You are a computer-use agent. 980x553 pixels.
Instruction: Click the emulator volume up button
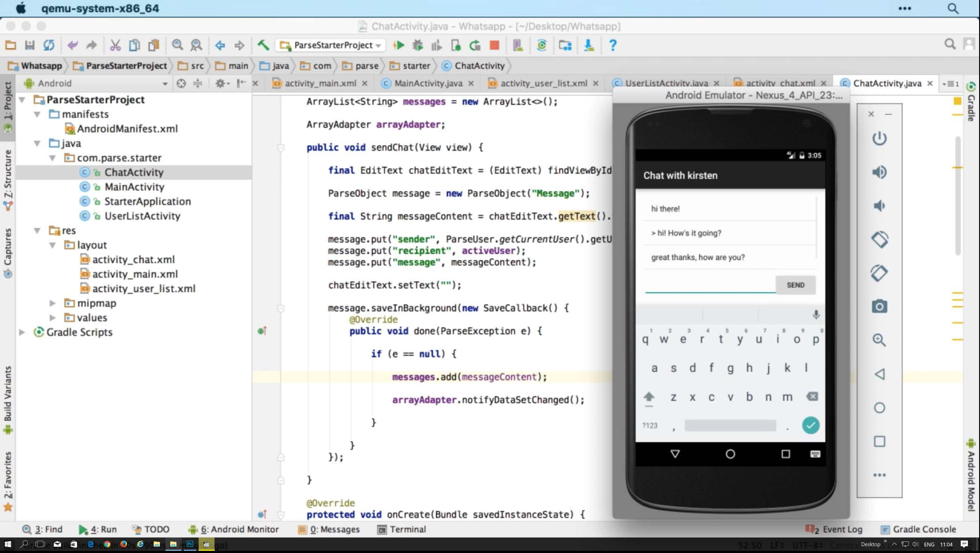[879, 172]
